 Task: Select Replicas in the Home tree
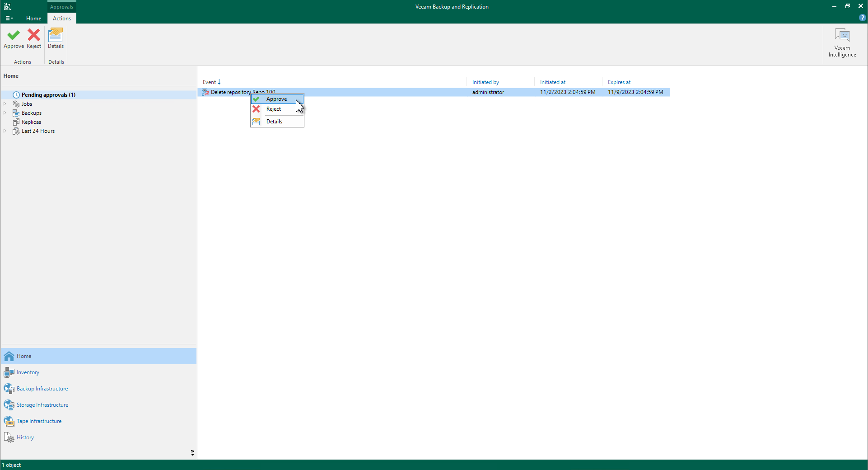(31, 122)
